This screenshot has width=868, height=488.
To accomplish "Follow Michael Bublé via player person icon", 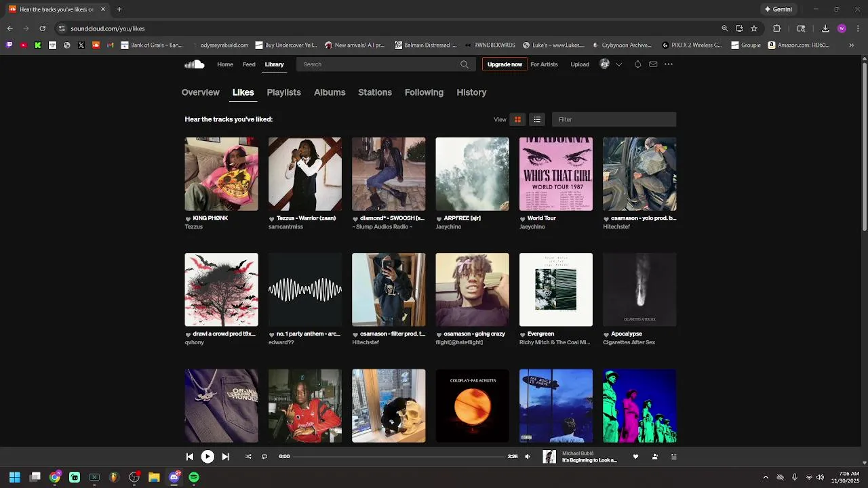I will [654, 457].
